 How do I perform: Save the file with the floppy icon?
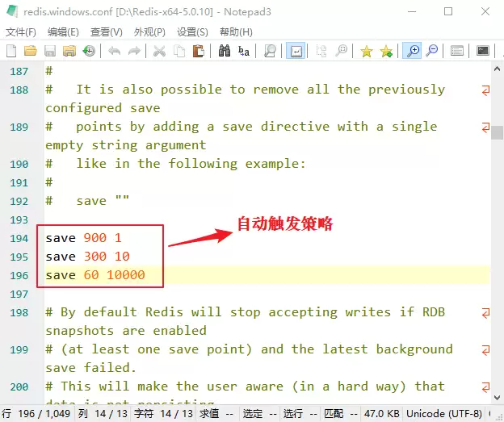[x=50, y=51]
